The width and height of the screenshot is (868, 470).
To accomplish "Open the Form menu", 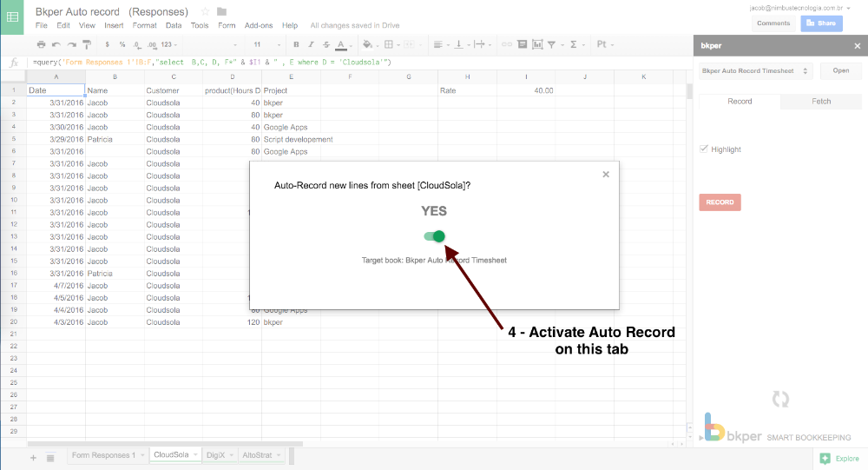I will [x=227, y=25].
